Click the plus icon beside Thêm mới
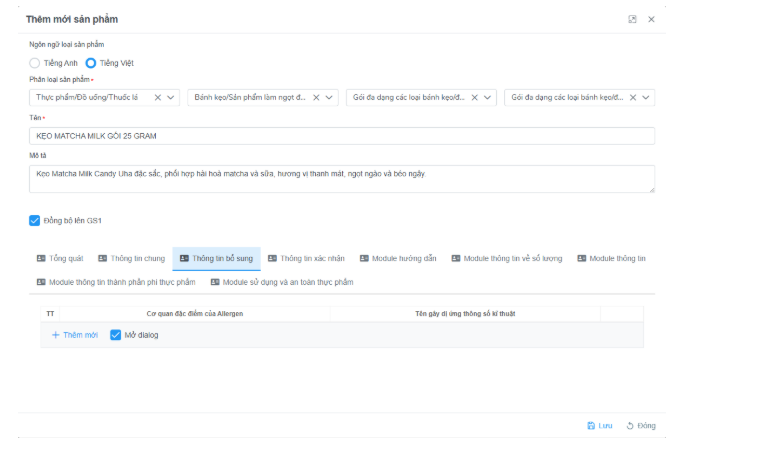Screen dimensions: 763x449 [56, 335]
